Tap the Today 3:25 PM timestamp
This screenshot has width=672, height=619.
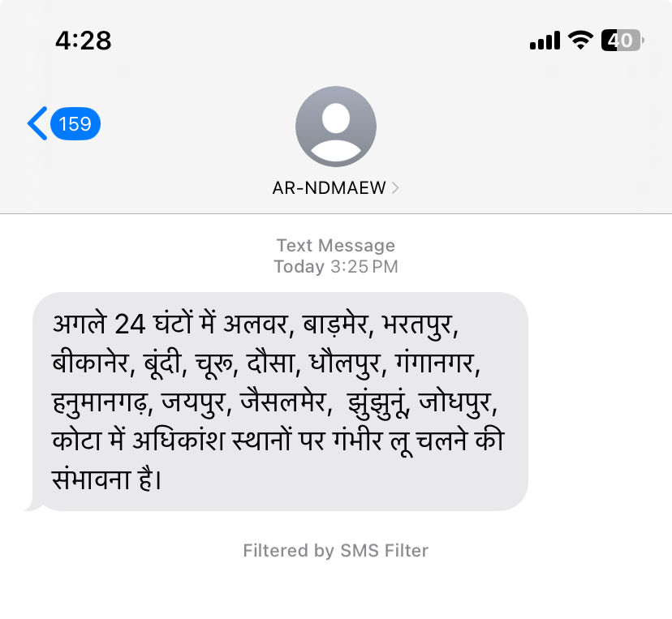[336, 266]
